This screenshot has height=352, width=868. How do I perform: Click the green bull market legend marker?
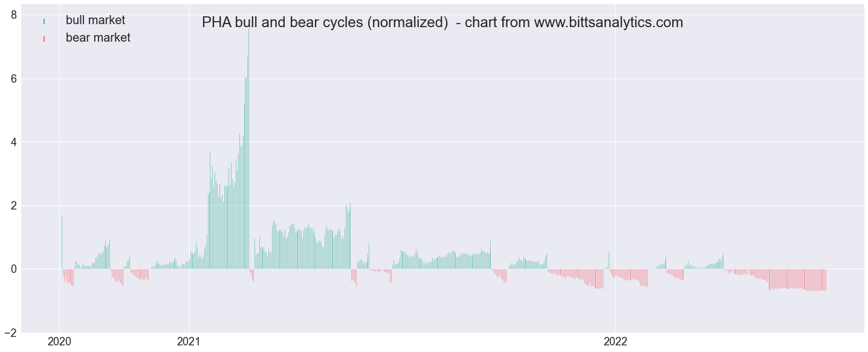tap(44, 21)
